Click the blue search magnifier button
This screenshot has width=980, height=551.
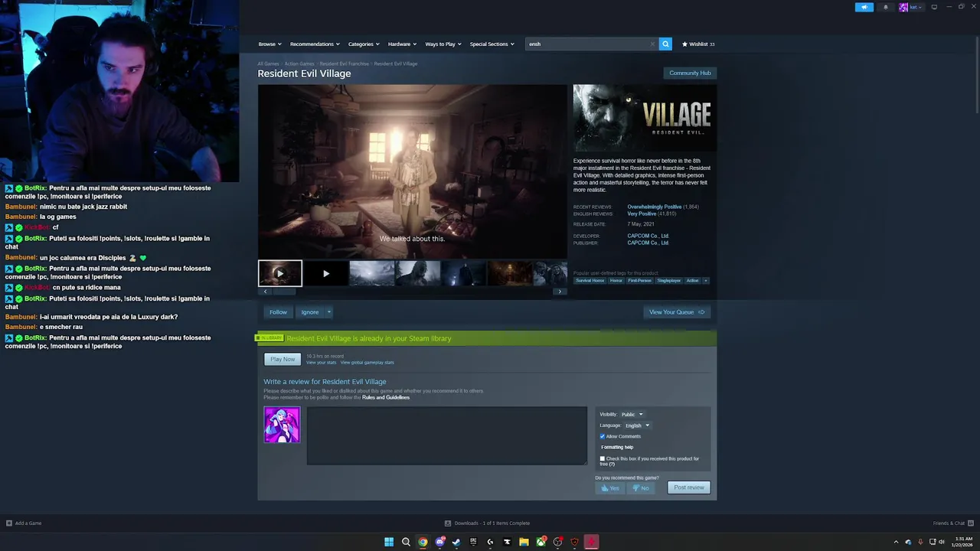665,44
